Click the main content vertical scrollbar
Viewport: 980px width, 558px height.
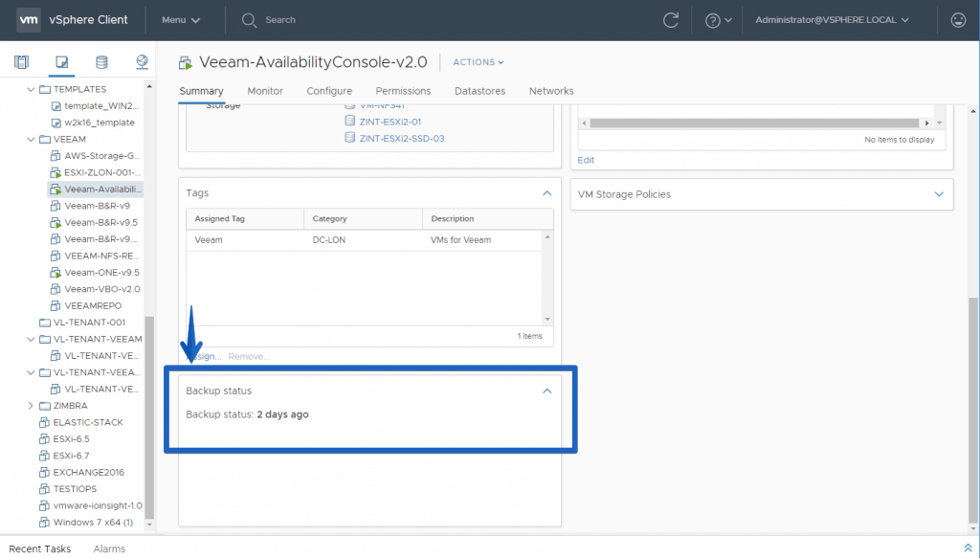972,410
